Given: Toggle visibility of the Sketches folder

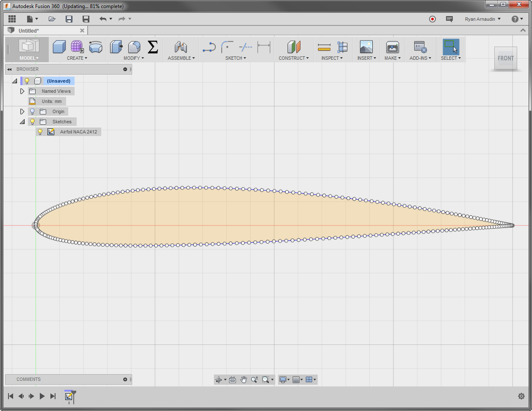Looking at the screenshot, I should pyautogui.click(x=32, y=121).
